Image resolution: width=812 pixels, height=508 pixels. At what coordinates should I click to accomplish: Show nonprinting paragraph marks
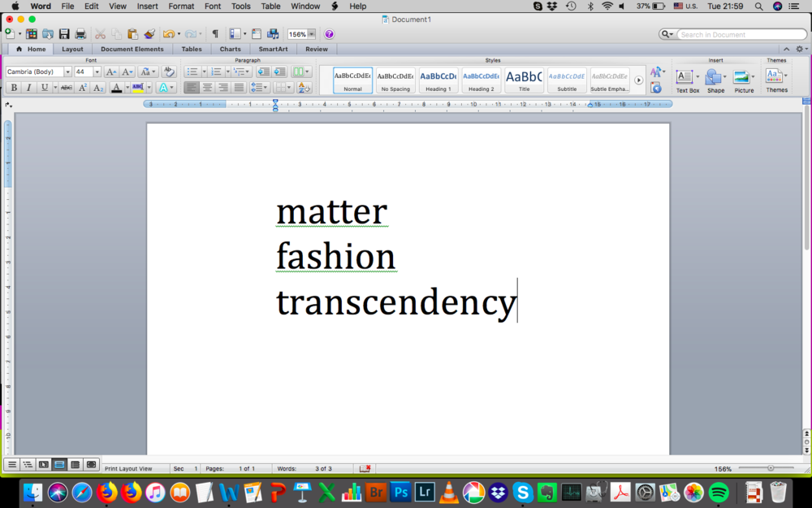pyautogui.click(x=215, y=34)
